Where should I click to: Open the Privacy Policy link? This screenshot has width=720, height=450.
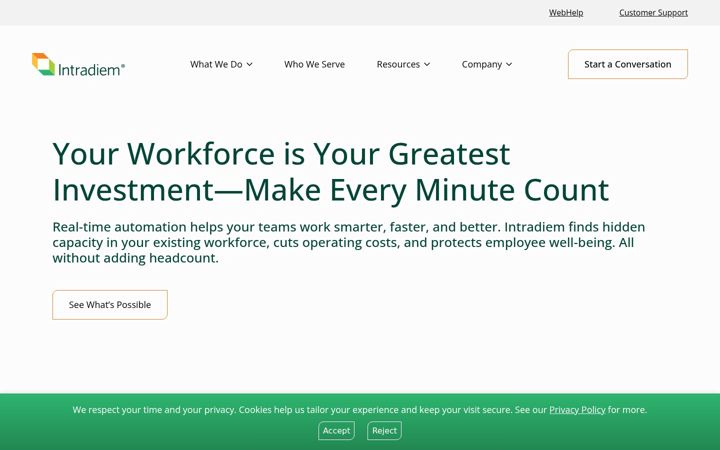[577, 410]
